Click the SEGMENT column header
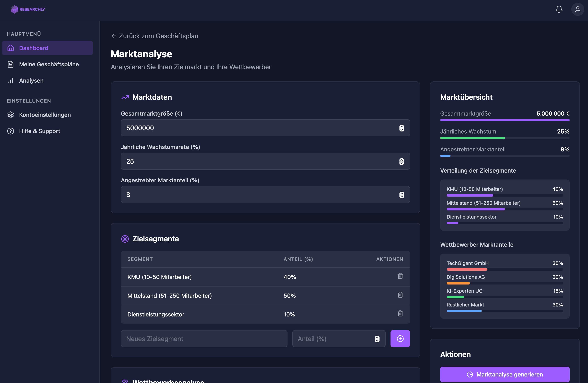This screenshot has height=383, width=588. point(140,259)
